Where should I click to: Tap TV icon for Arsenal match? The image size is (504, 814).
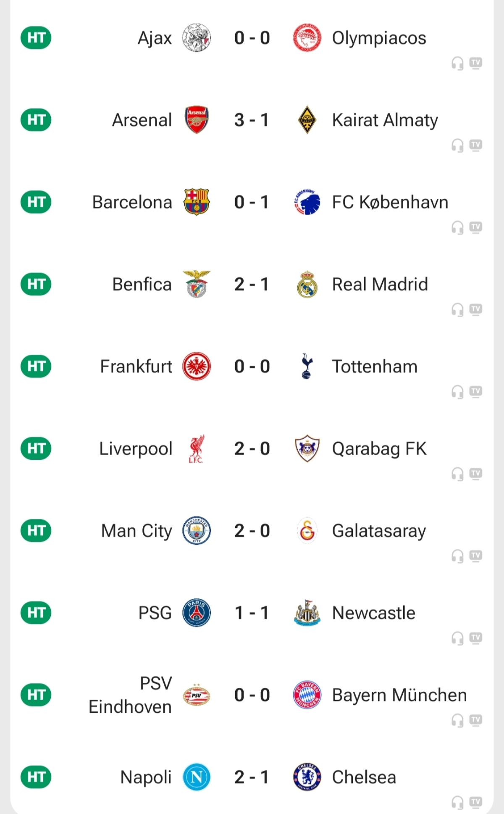click(475, 145)
